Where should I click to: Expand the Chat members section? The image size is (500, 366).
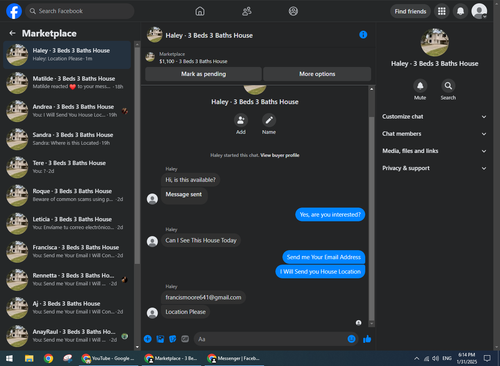point(434,134)
